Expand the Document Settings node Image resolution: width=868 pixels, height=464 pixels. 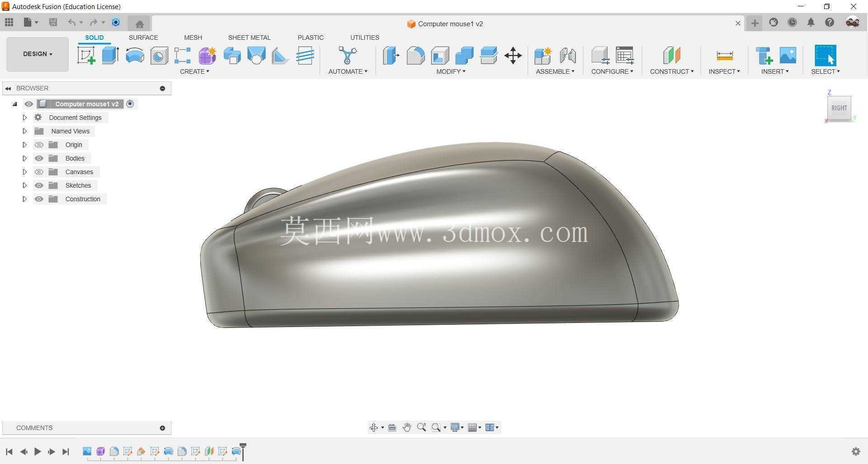(25, 118)
